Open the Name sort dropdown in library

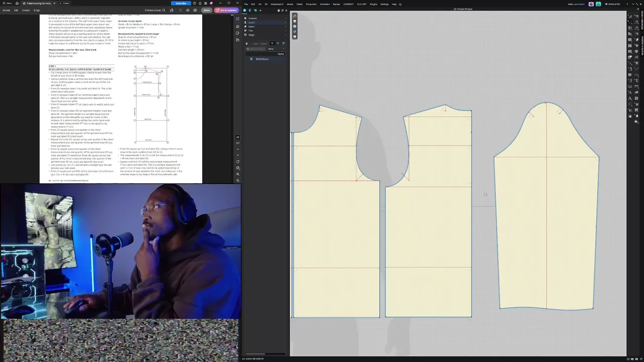(x=276, y=49)
